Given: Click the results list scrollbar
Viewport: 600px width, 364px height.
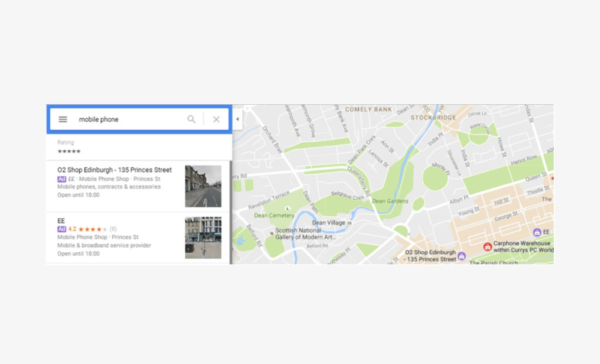Looking at the screenshot, I should pyautogui.click(x=231, y=212).
